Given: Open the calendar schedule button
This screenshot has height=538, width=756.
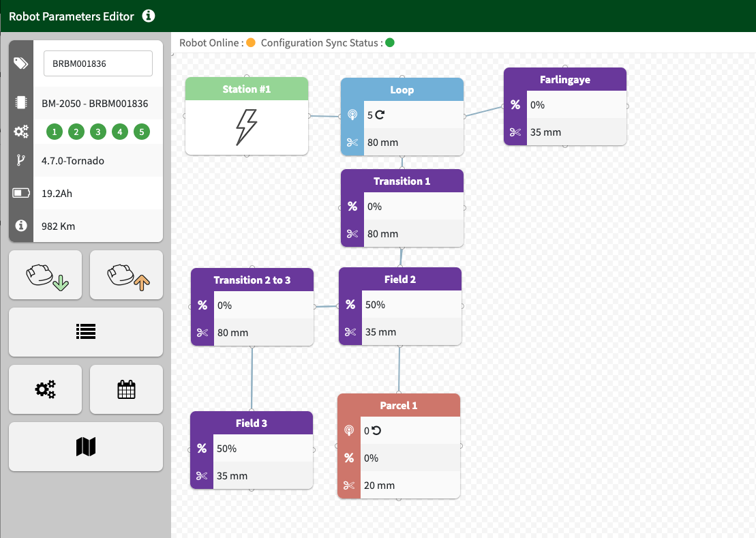Looking at the screenshot, I should [x=126, y=389].
